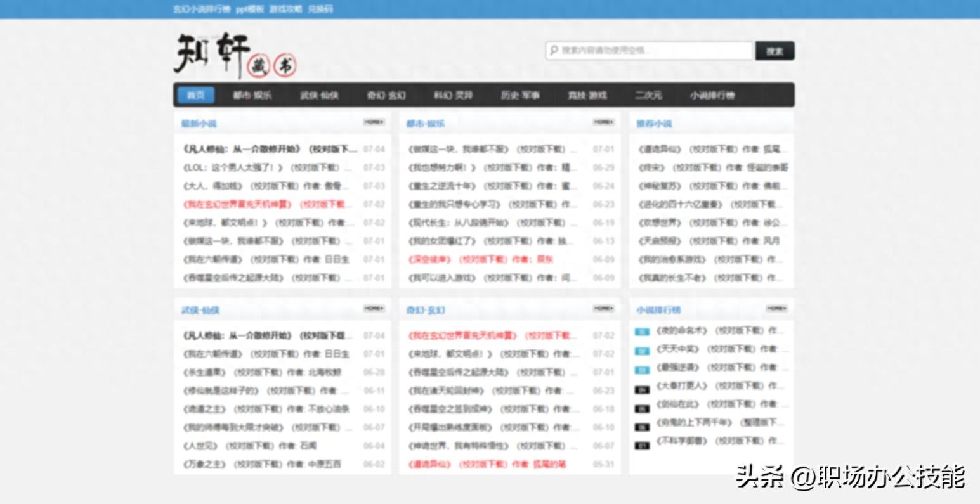The height and width of the screenshot is (504, 980).
Task: Switch to 科幻 灵异 navigation tab
Action: (x=453, y=95)
